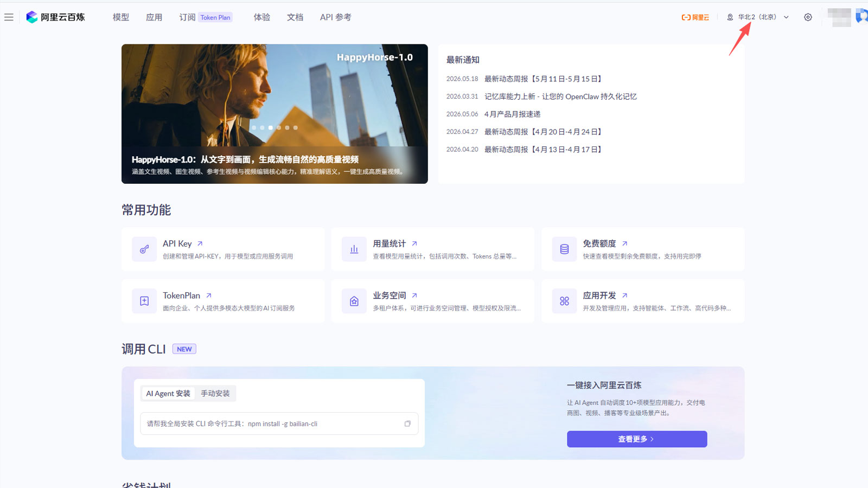This screenshot has height=488, width=868.
Task: Open the 模型 menu
Action: point(121,17)
